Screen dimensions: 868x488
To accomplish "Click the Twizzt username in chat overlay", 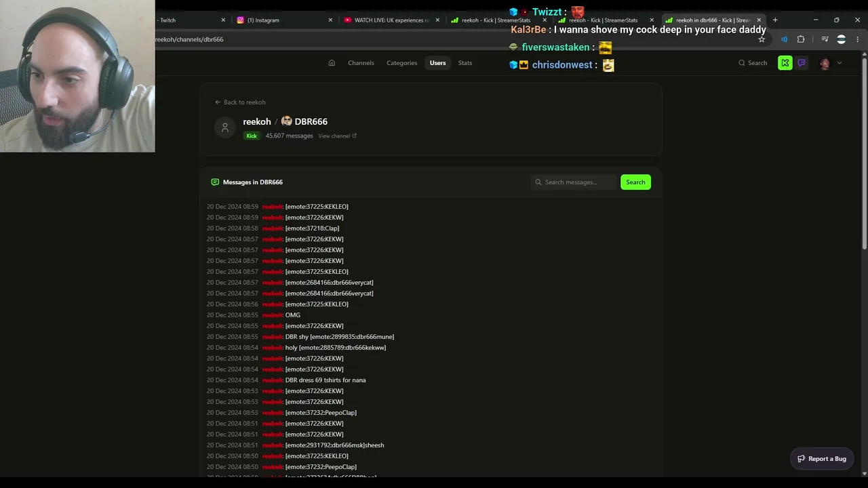I will tap(547, 12).
